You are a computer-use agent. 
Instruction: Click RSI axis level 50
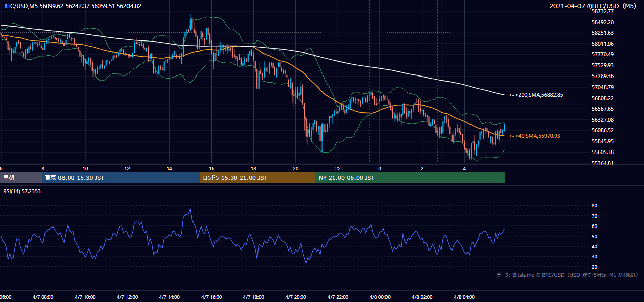pyautogui.click(x=594, y=236)
